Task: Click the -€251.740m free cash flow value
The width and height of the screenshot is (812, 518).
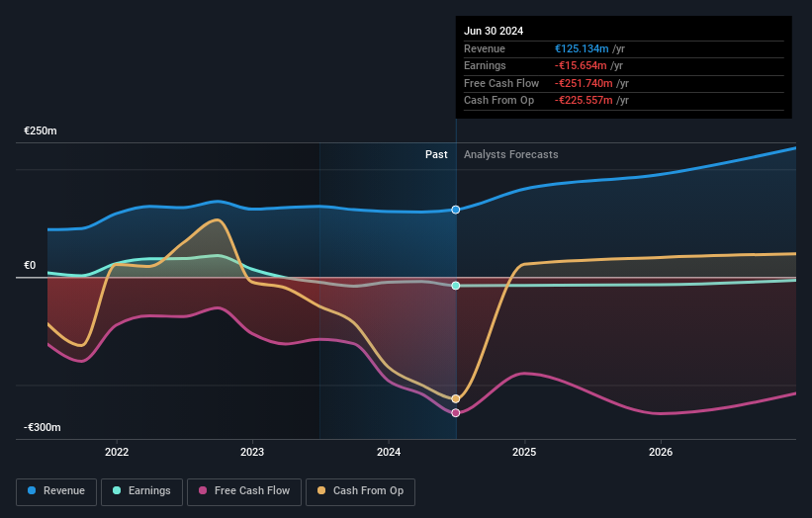Action: (584, 83)
